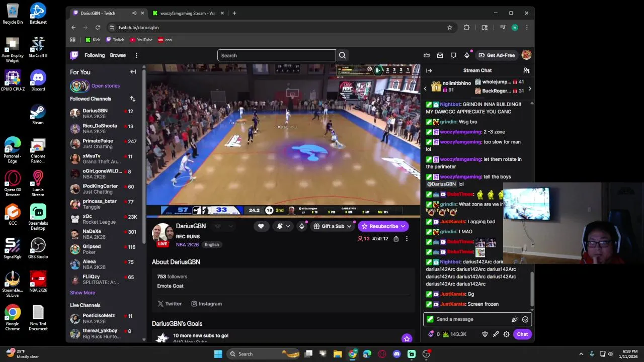The image size is (644, 362).
Task: Open OBS Studio from the taskbar
Action: [x=426, y=354]
